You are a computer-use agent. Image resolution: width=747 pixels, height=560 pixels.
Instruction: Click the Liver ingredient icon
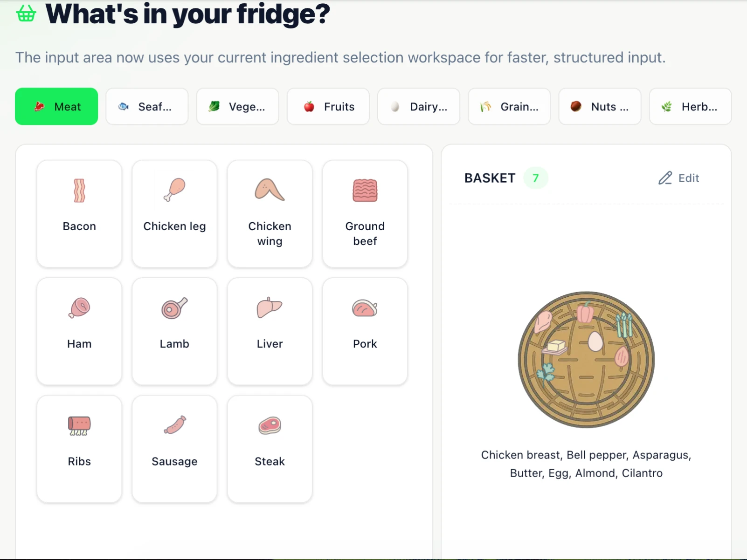270,308
